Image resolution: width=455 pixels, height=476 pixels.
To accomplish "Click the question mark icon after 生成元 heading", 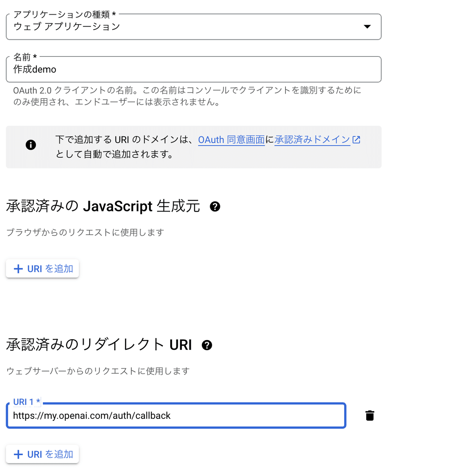I will 215,207.
